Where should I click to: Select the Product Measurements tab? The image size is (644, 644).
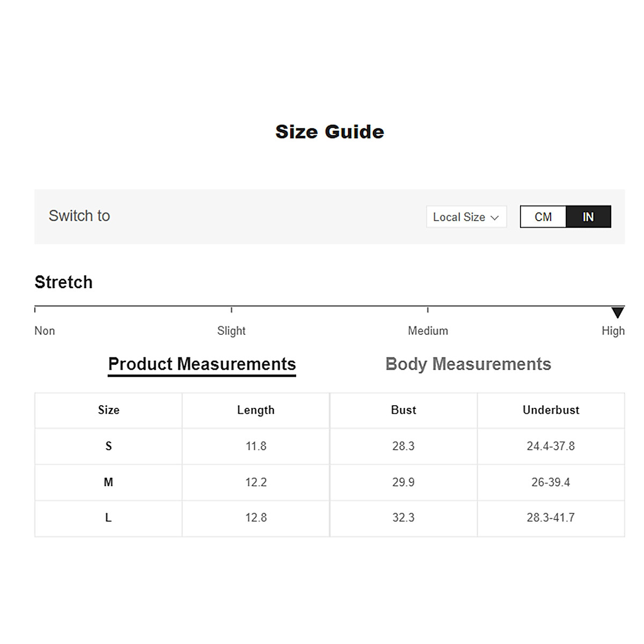click(x=202, y=364)
